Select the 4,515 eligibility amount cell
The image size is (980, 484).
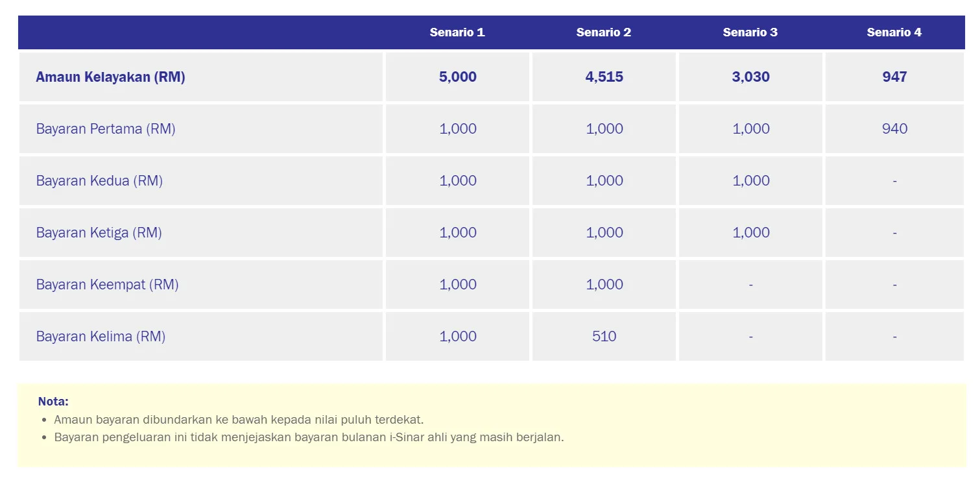click(604, 77)
